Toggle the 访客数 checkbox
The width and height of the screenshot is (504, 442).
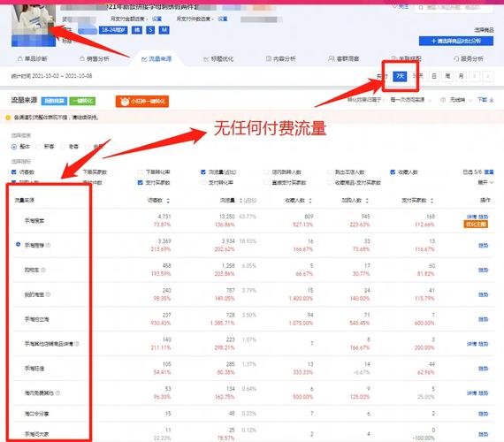pyautogui.click(x=14, y=172)
